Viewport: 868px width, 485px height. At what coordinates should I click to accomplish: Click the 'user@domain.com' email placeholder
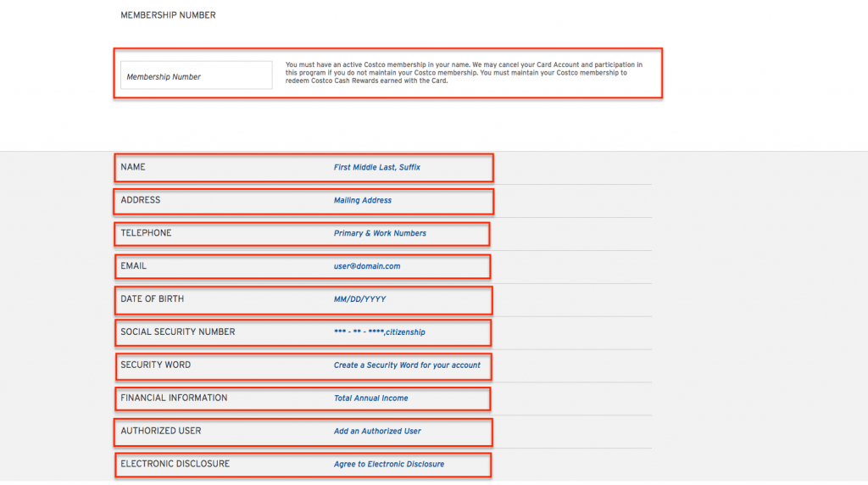pyautogui.click(x=367, y=266)
